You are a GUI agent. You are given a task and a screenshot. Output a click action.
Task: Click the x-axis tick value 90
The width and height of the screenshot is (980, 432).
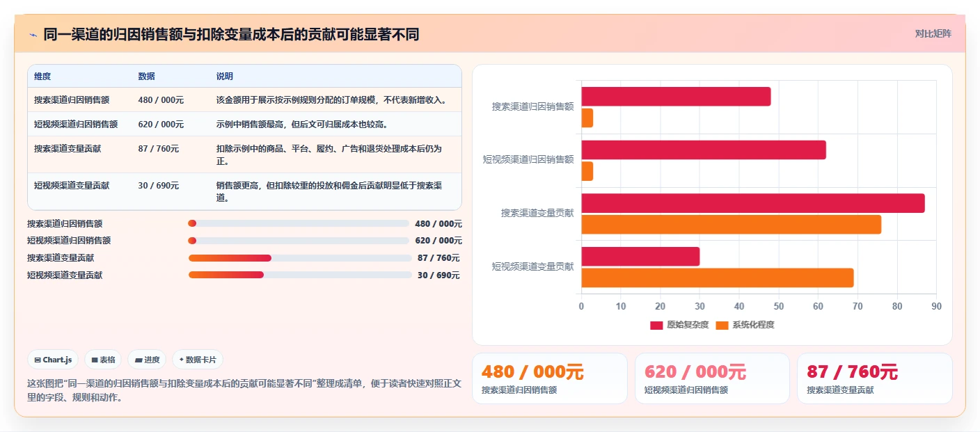coord(936,306)
